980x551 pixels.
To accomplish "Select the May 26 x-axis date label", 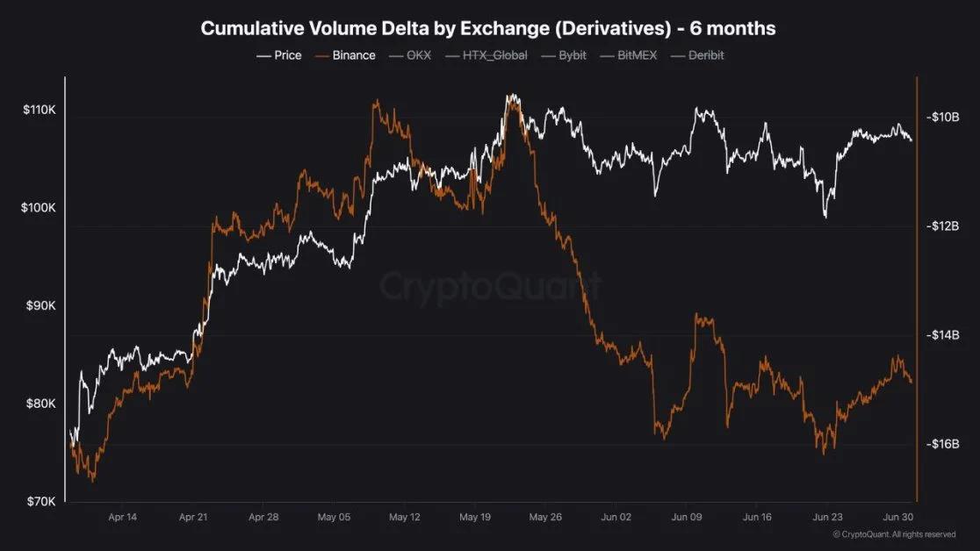I will 545,518.
